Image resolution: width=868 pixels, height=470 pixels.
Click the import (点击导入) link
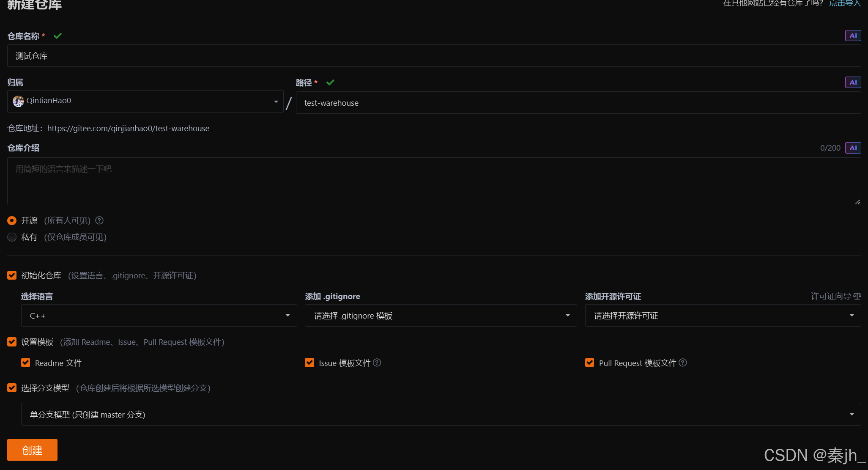click(x=844, y=3)
